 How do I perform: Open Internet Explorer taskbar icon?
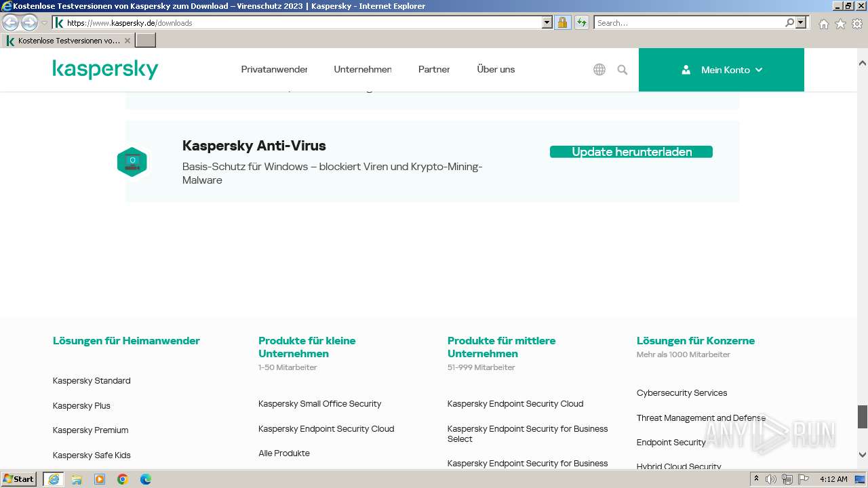pyautogui.click(x=54, y=479)
